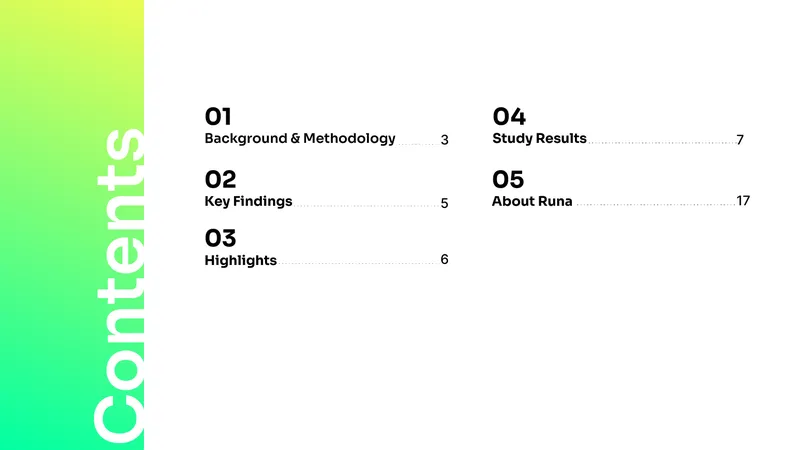
Task: Select the 03 section number heading
Action: (x=220, y=238)
